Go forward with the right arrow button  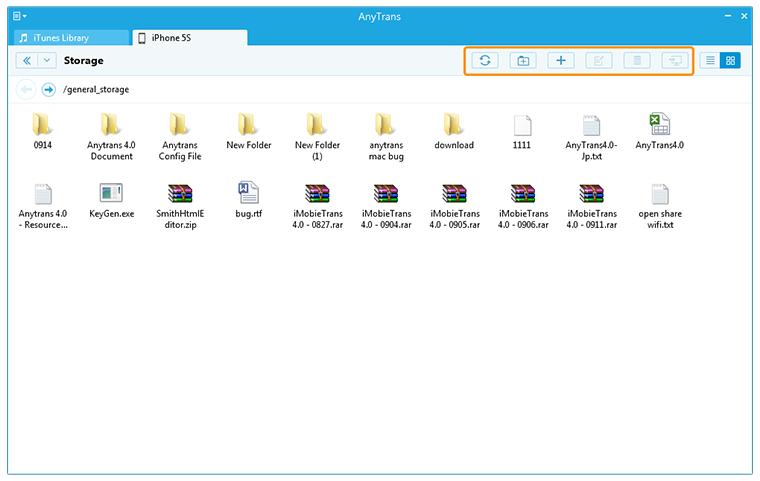(48, 89)
